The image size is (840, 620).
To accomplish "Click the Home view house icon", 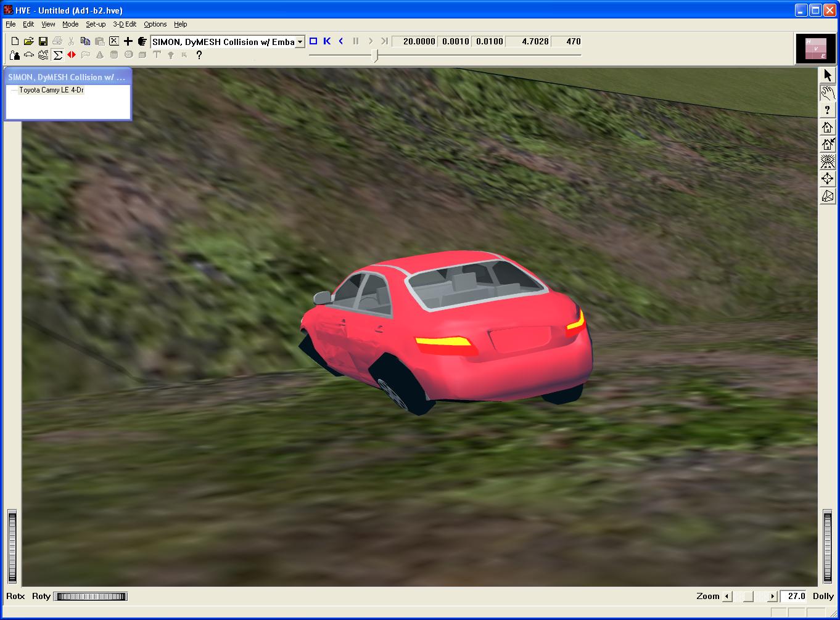I will [827, 127].
